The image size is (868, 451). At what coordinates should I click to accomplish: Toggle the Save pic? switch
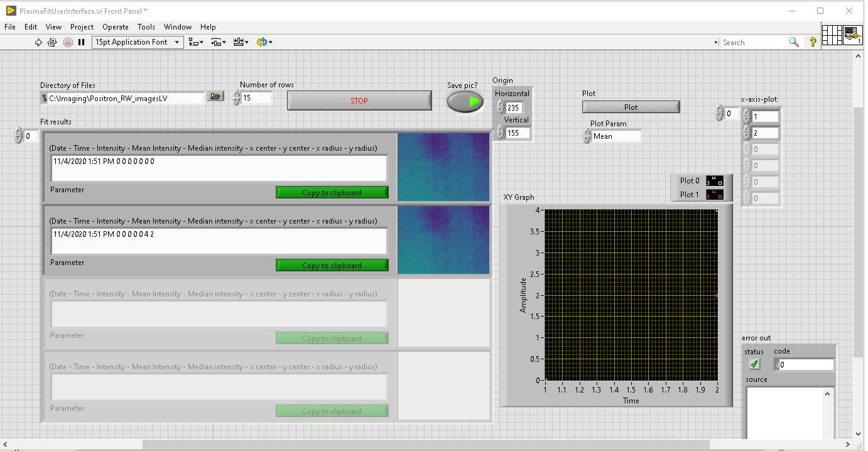[x=465, y=102]
